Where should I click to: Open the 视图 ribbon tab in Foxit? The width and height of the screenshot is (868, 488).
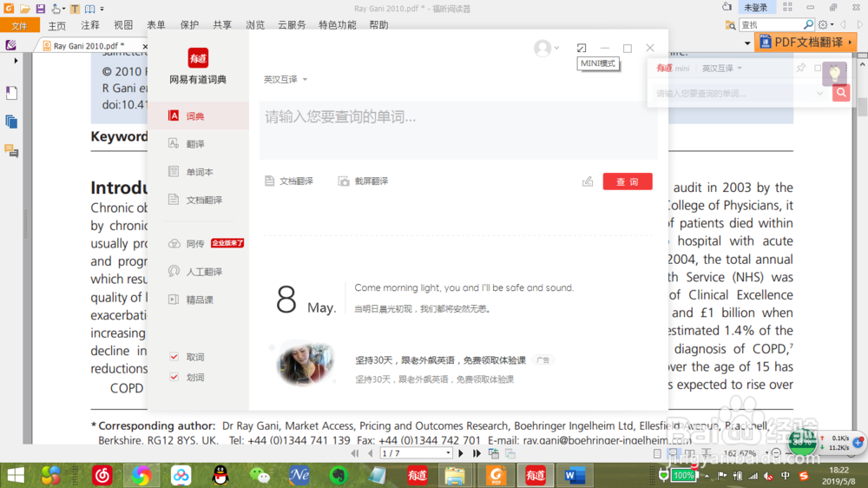123,25
